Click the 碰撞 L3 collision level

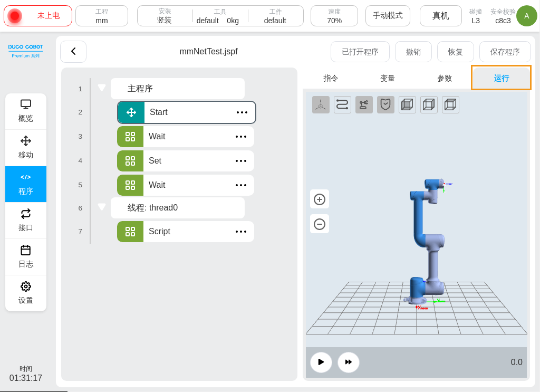(476, 16)
